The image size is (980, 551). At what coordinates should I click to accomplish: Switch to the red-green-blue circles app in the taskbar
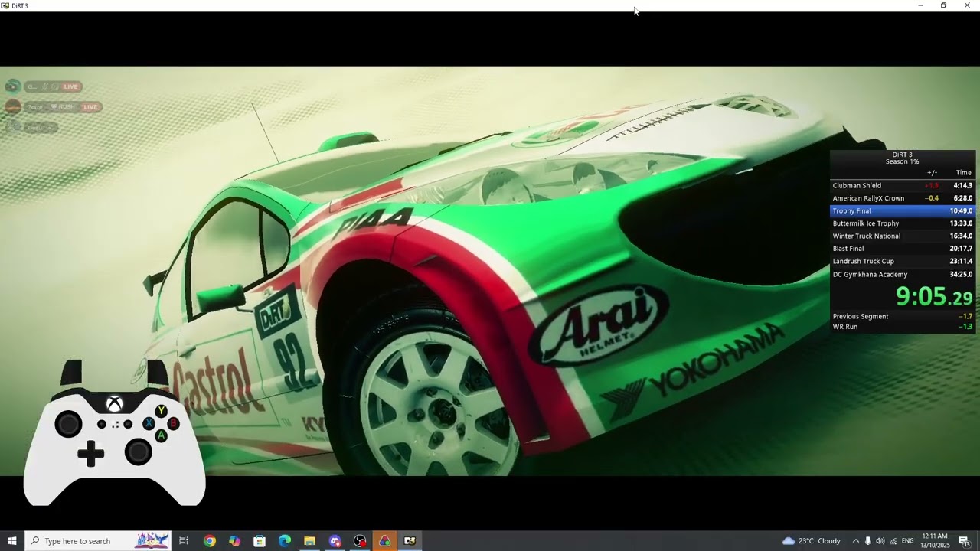tap(384, 541)
